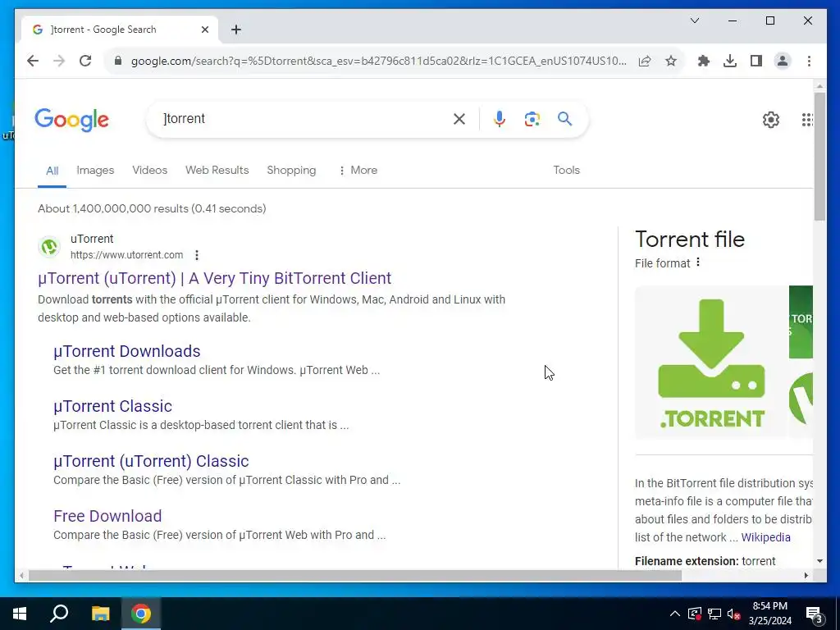Toggle the Chrome side panel

point(756,61)
